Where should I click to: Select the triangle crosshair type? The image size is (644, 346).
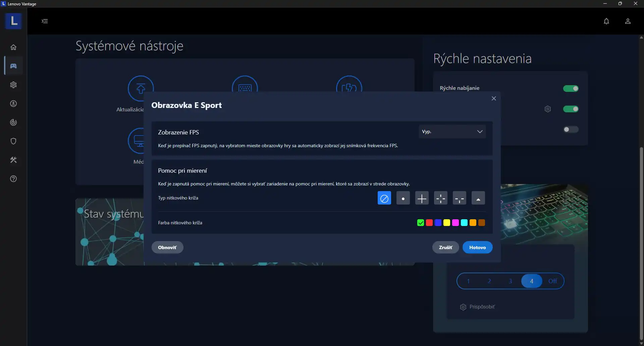click(478, 198)
